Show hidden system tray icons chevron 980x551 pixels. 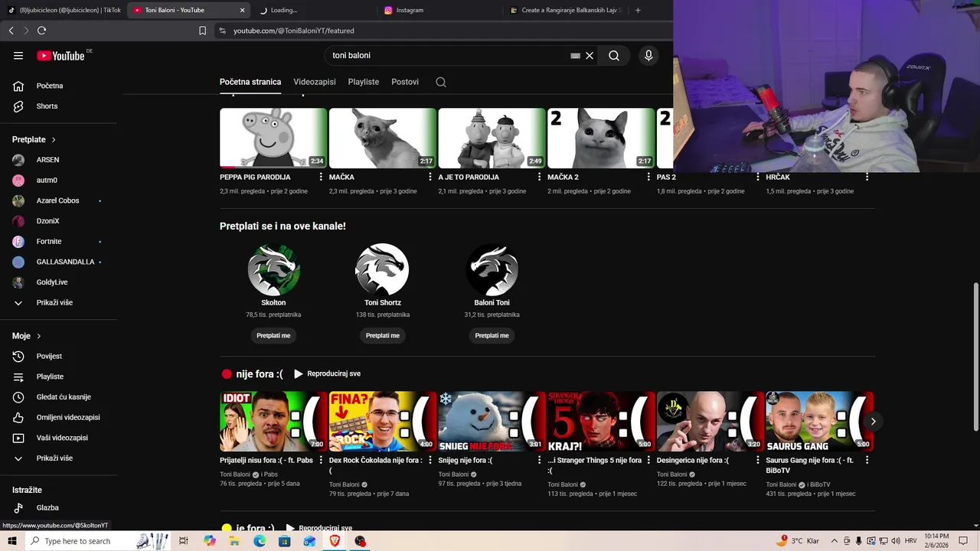[x=835, y=541]
